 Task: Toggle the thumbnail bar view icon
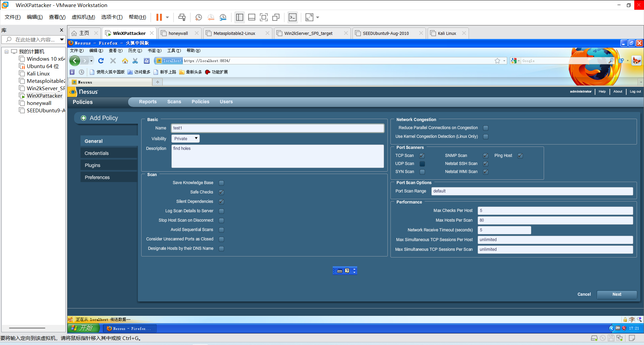pos(252,17)
